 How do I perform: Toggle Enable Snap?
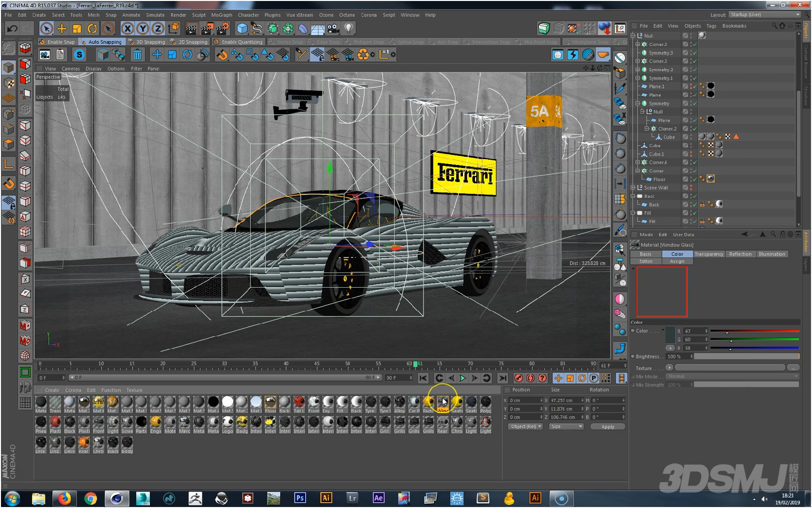tap(57, 42)
